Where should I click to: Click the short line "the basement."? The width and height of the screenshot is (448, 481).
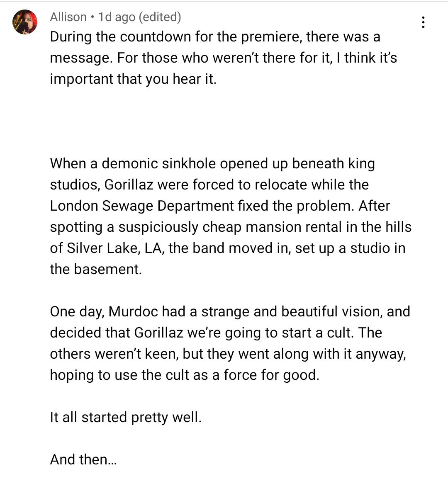pos(96,270)
